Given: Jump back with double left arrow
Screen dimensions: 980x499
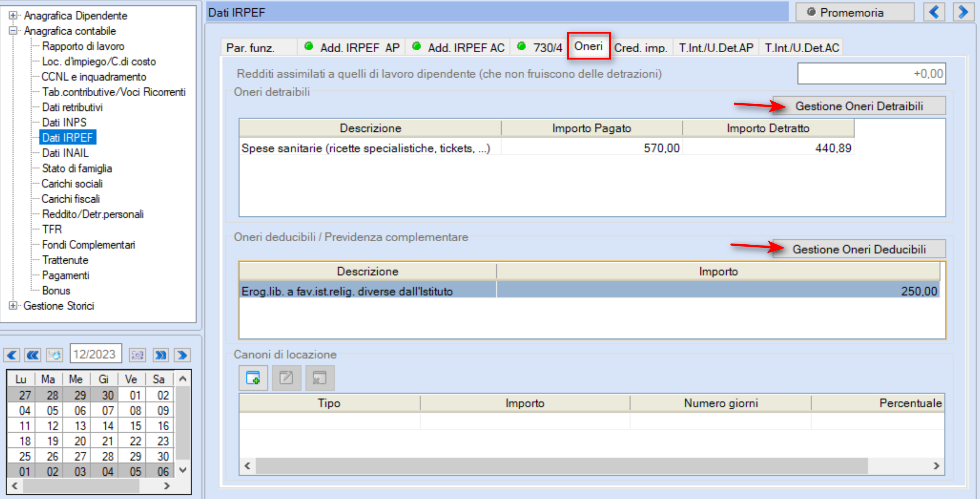Looking at the screenshot, I should (x=33, y=355).
